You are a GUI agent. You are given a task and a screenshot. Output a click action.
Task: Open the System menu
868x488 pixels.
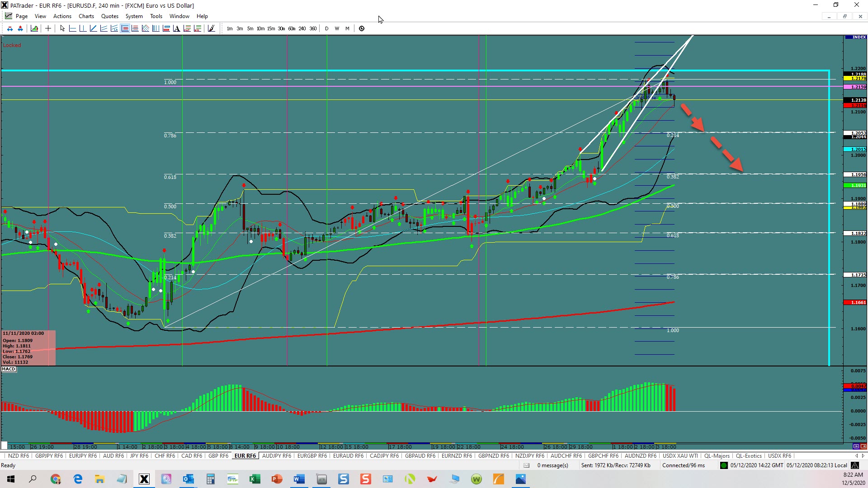(x=134, y=16)
